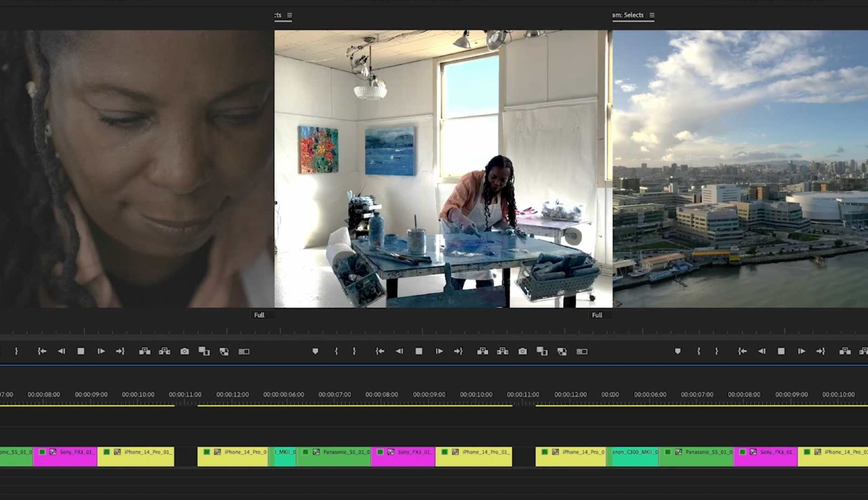Image resolution: width=868 pixels, height=500 pixels.
Task: Stop playback in the left monitor
Action: (81, 351)
